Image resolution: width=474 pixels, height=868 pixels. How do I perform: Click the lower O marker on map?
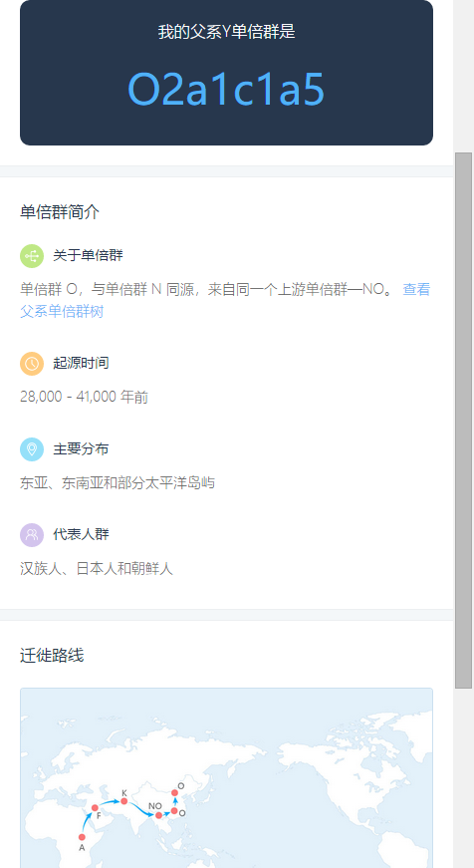[174, 811]
